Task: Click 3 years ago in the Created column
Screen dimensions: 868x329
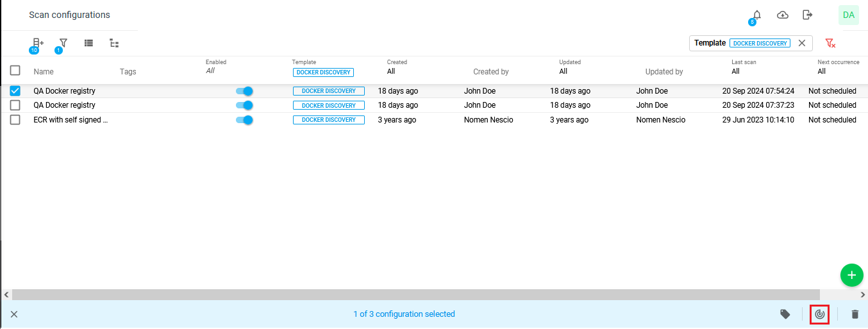Action: [x=397, y=120]
